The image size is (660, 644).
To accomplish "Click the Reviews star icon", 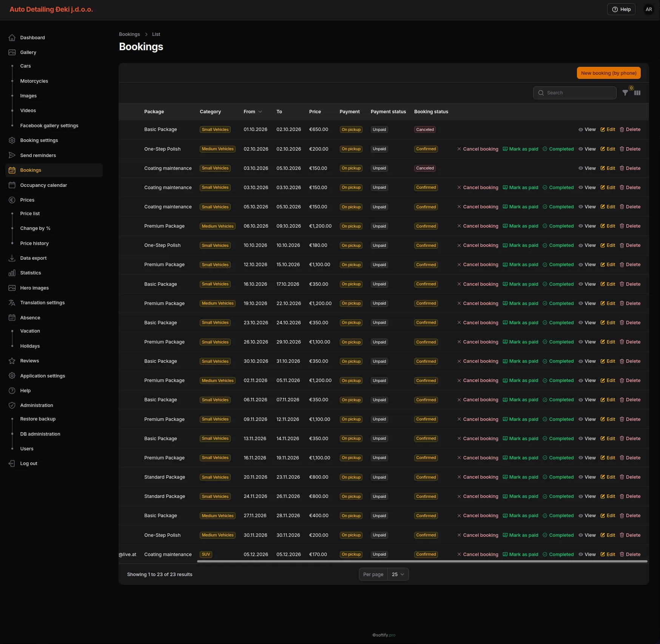I will point(12,361).
